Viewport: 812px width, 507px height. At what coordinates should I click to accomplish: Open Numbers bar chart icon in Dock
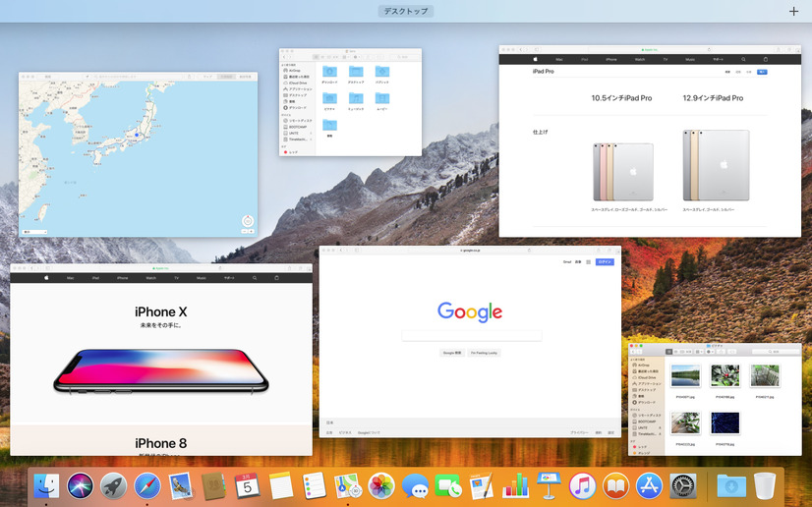point(515,486)
